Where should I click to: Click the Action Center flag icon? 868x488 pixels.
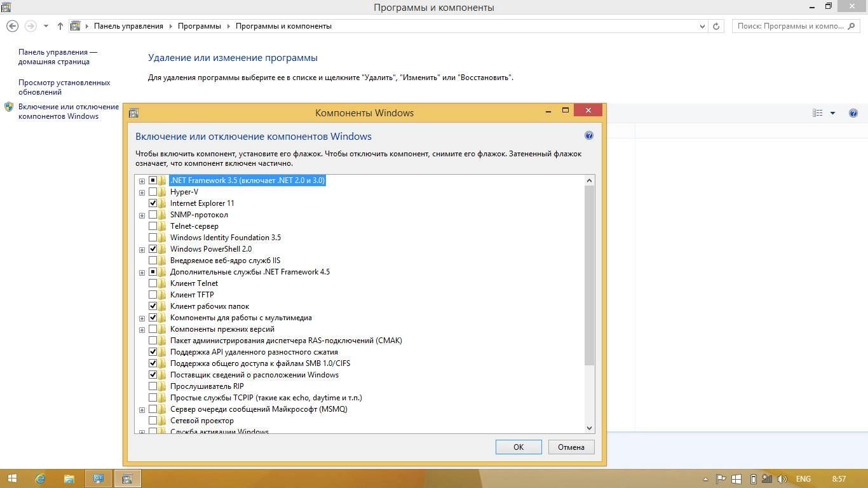point(721,478)
